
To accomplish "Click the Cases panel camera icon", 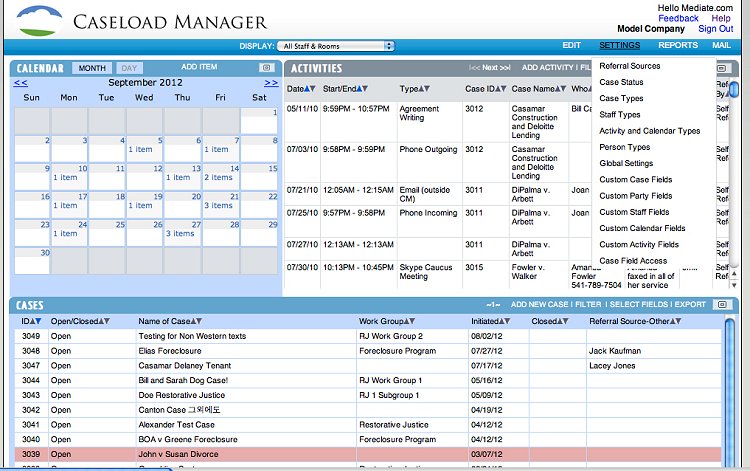I will (722, 305).
